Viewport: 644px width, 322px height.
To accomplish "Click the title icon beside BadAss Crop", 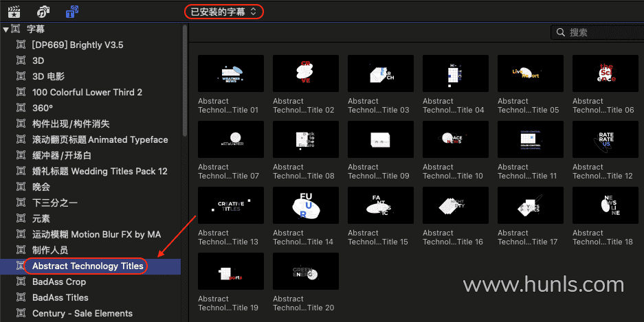I will point(21,281).
